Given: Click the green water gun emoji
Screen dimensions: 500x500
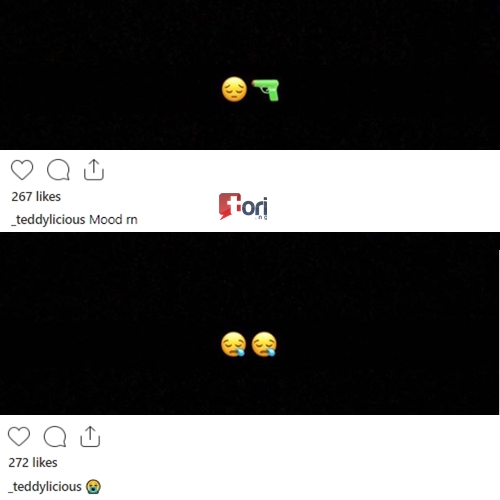Looking at the screenshot, I should 266,90.
